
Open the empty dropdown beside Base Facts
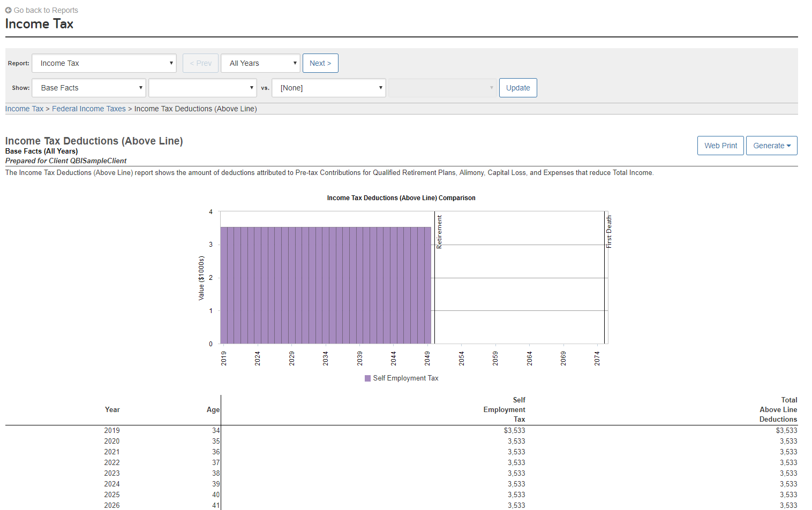tap(202, 88)
